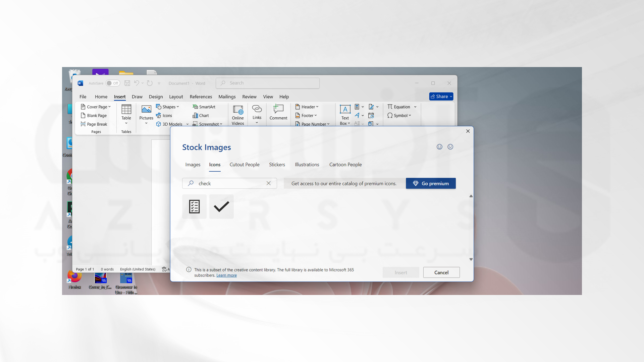
Task: Click Learn more link in dialog footer
Action: 226,275
